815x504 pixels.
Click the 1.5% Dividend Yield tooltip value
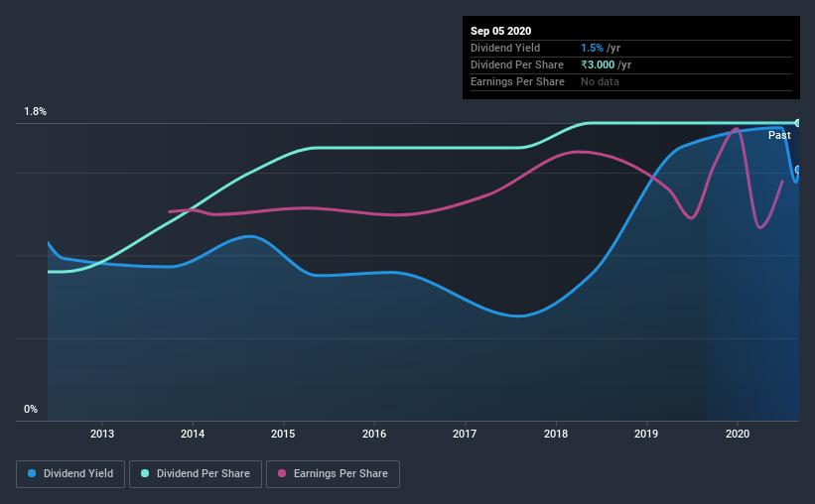click(x=592, y=48)
